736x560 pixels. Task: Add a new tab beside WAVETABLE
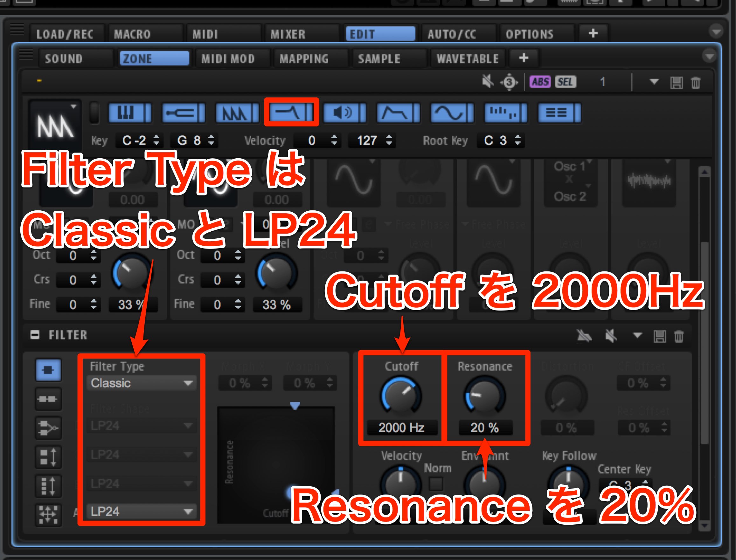pos(524,58)
